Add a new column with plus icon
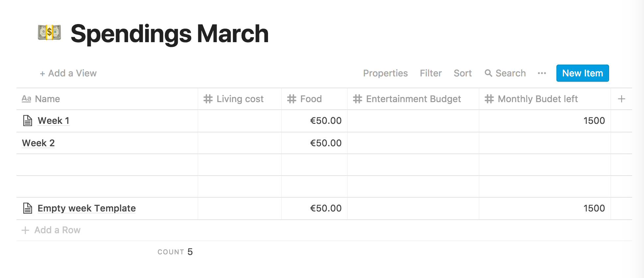The image size is (644, 278). point(622,99)
